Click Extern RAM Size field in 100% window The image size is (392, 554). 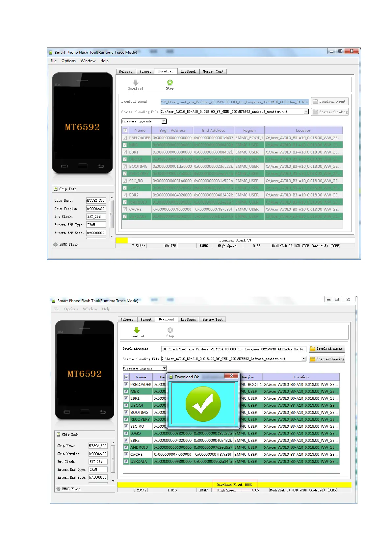[x=98, y=477]
